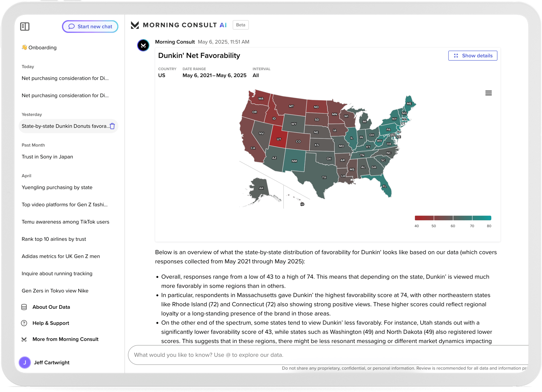This screenshot has height=392, width=542.
Task: Open second Net purchasing consideration chat under Today
Action: point(65,96)
